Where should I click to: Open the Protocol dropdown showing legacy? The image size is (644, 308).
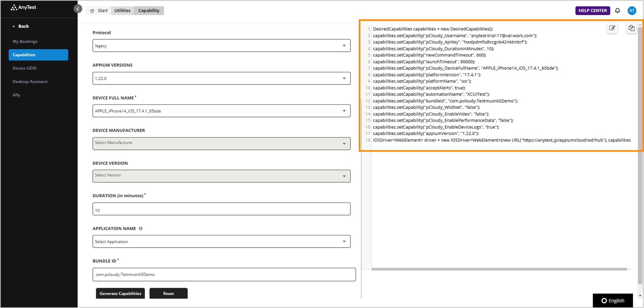222,45
